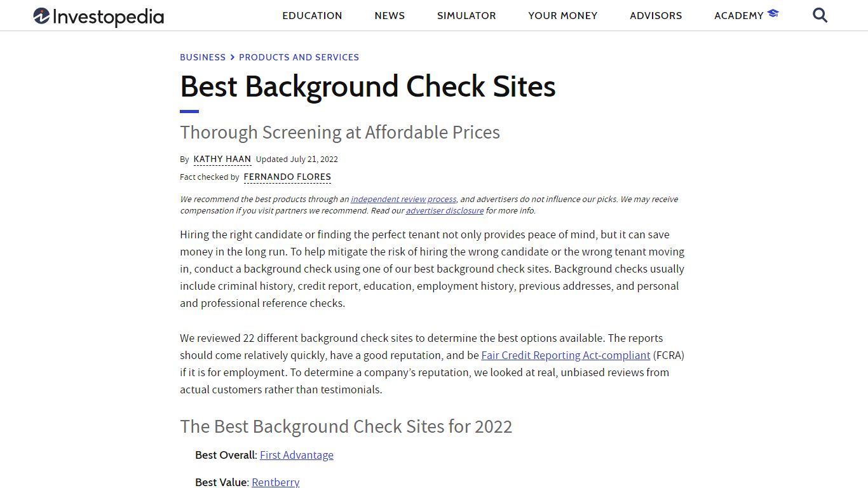Open the Advisors menu item
The height and width of the screenshot is (488, 868).
[x=656, y=16]
